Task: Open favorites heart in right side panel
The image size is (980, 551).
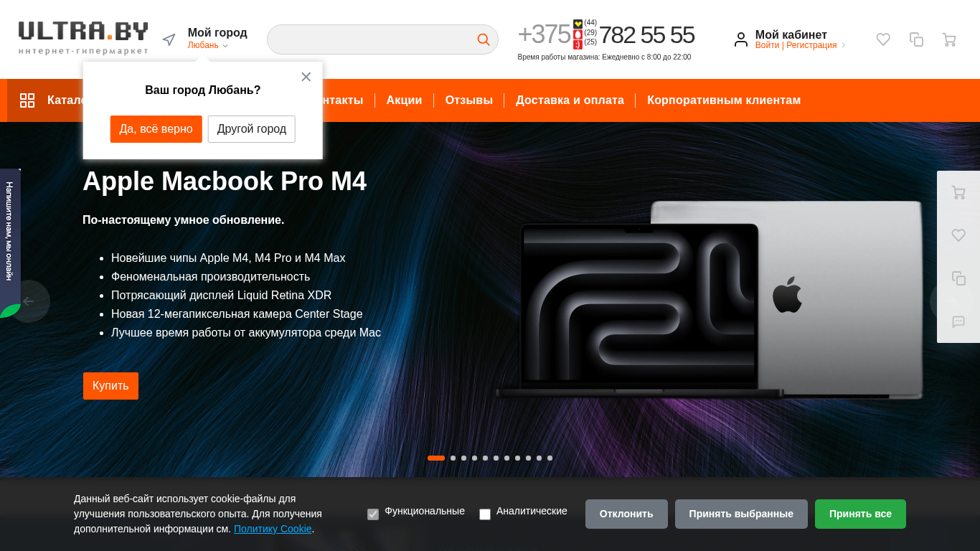Action: point(958,235)
